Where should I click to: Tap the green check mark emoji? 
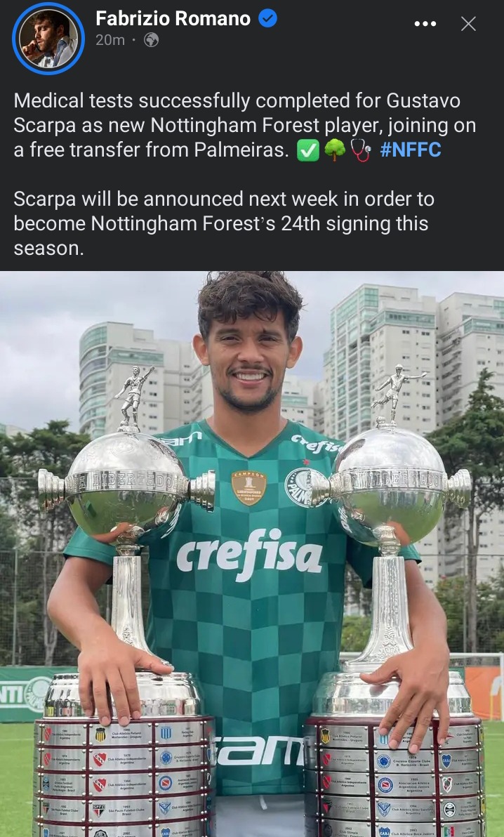(308, 150)
